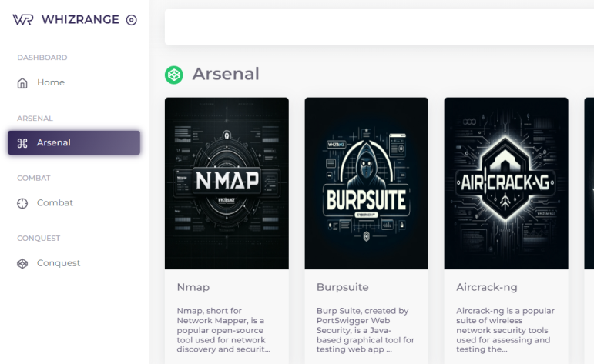This screenshot has height=364, width=594.
Task: Click the Arsenal command-key icon in sidebar
Action: (x=22, y=143)
